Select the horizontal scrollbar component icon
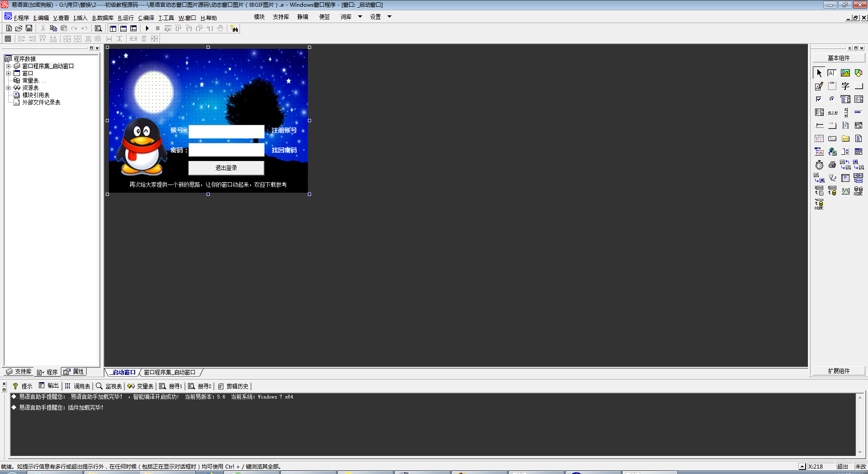 pyautogui.click(x=832, y=112)
